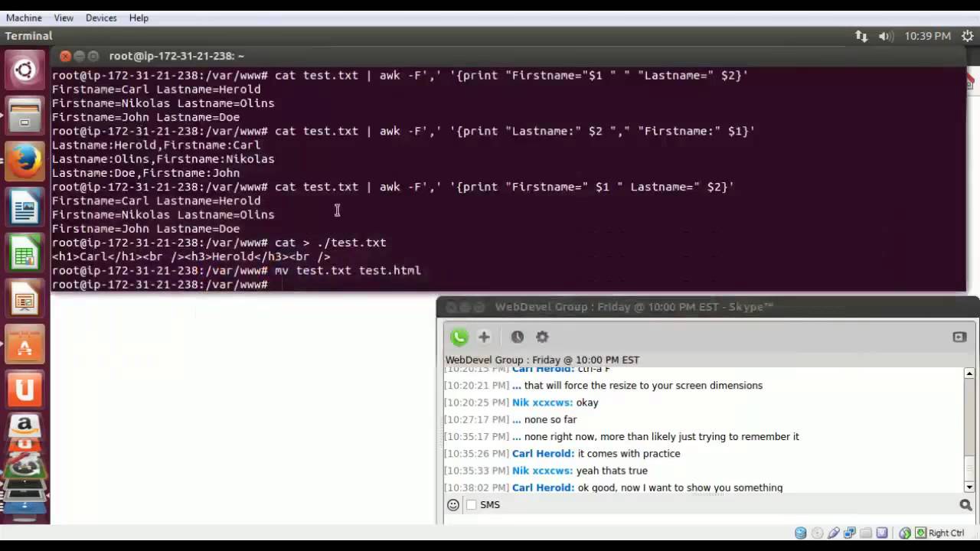Click the terminal prompt on the last line
Viewport: 980px width, 551px height.
click(160, 285)
